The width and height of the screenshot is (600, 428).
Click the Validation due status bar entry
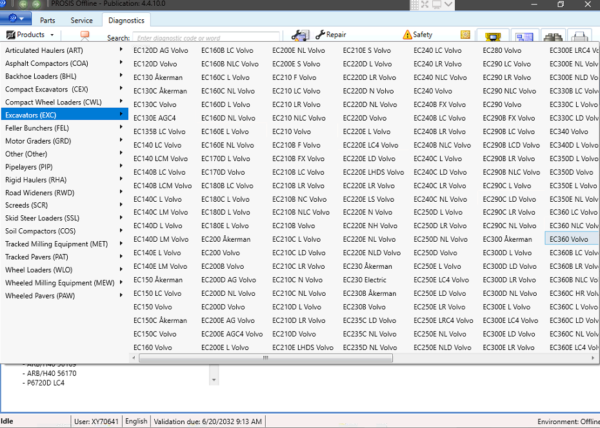pos(208,421)
